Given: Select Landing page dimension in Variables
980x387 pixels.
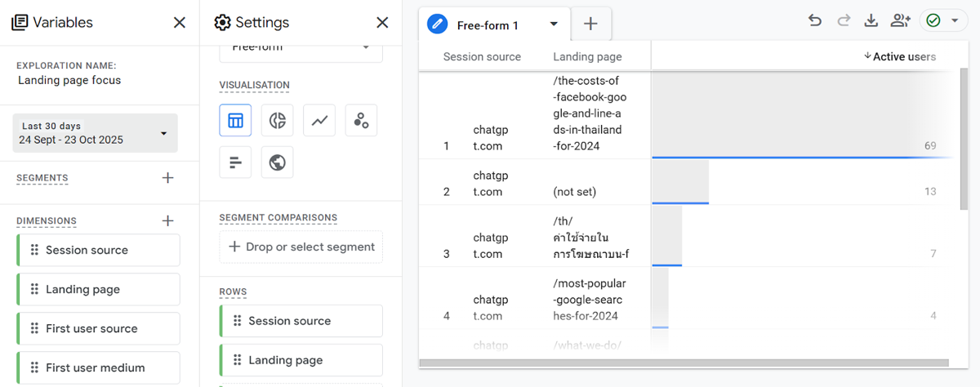Looking at the screenshot, I should click(x=98, y=289).
